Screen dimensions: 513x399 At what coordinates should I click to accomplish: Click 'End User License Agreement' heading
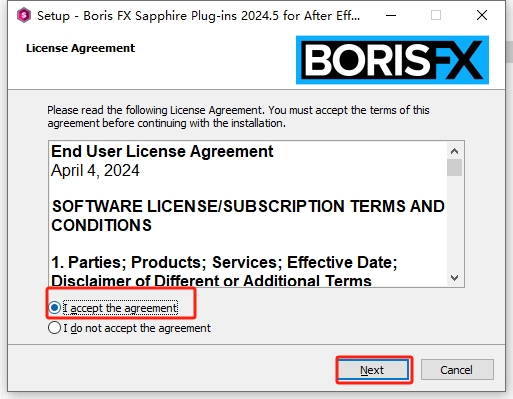coord(162,152)
